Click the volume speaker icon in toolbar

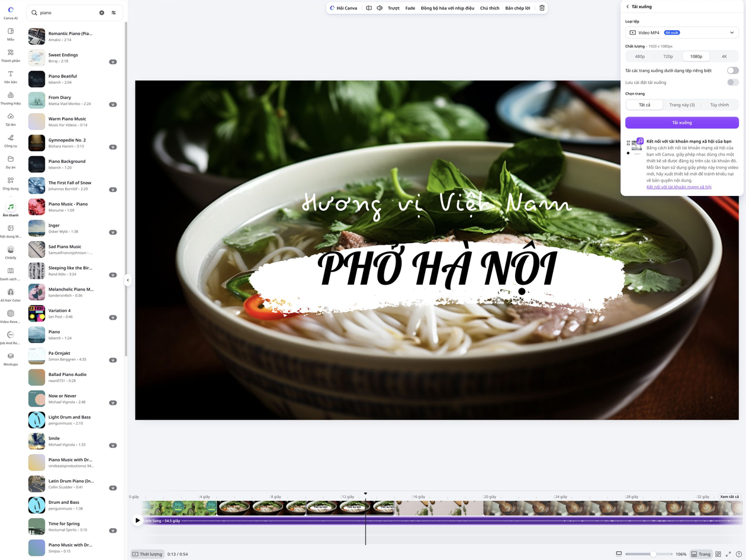(x=380, y=8)
